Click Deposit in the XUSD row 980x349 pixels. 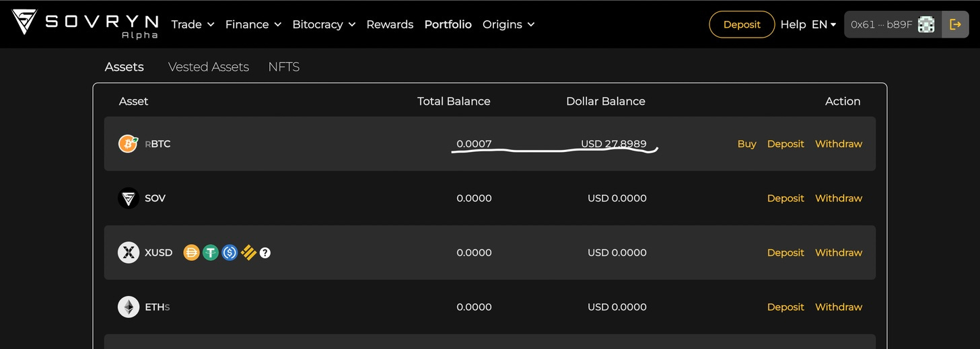[785, 253]
